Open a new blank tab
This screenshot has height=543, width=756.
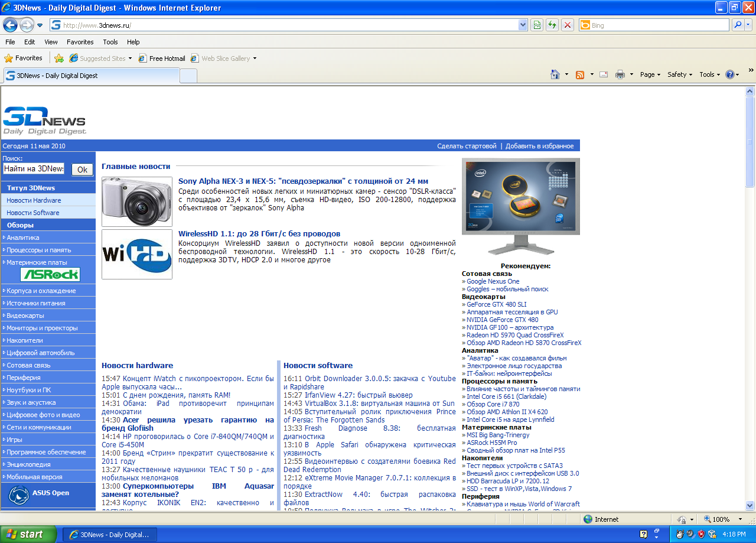(x=188, y=76)
